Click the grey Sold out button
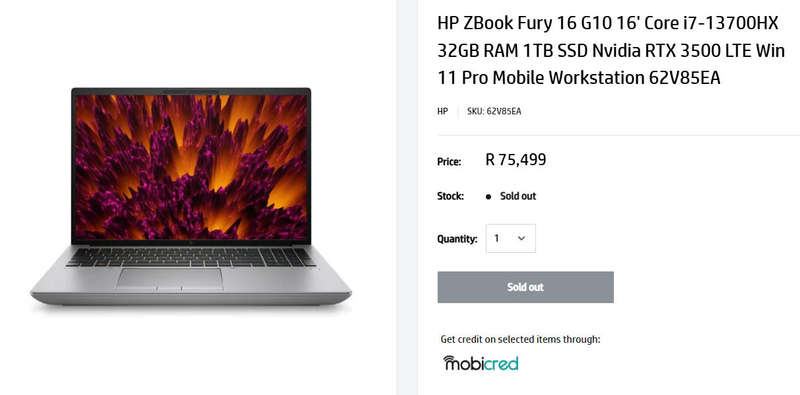This screenshot has width=800, height=395. pyautogui.click(x=526, y=287)
